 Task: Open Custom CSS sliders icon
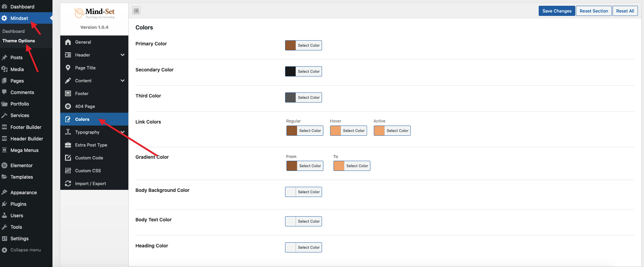[68, 171]
